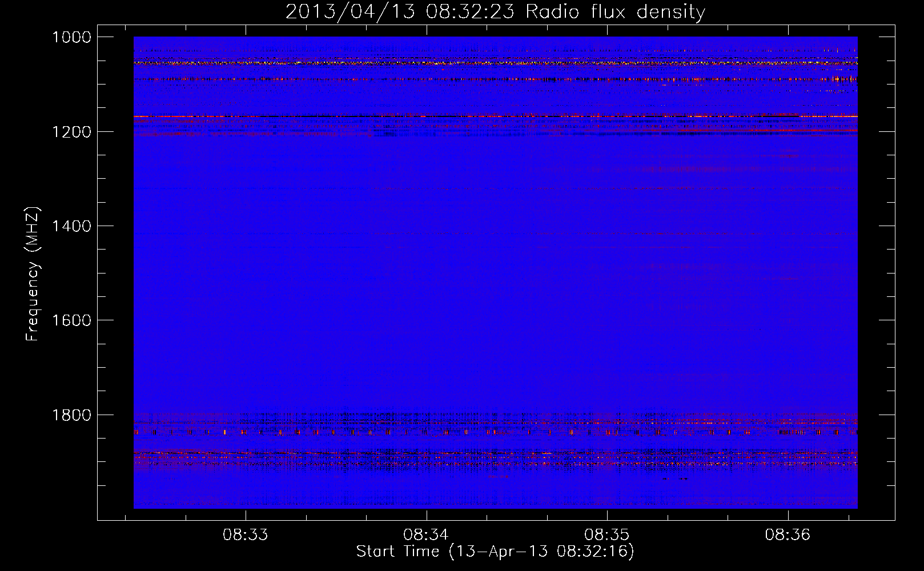Select the 1400 frequency tick label
Screen dimensions: 924x571
71,226
